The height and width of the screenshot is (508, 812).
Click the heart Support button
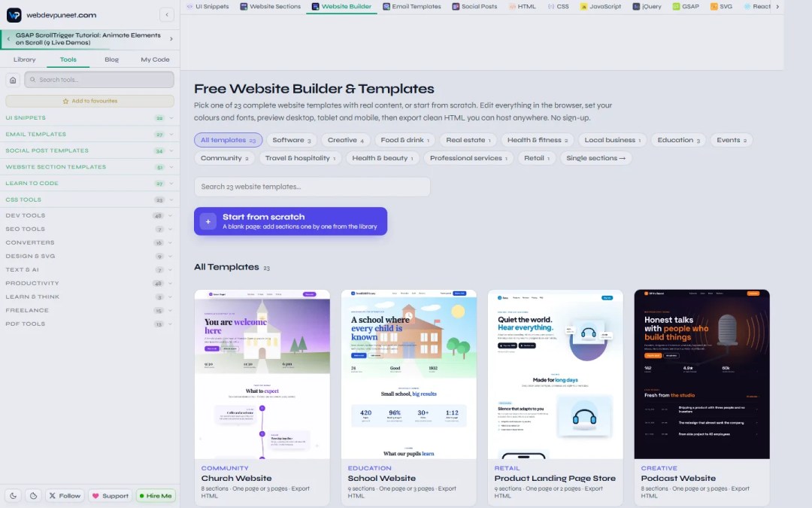click(x=110, y=495)
